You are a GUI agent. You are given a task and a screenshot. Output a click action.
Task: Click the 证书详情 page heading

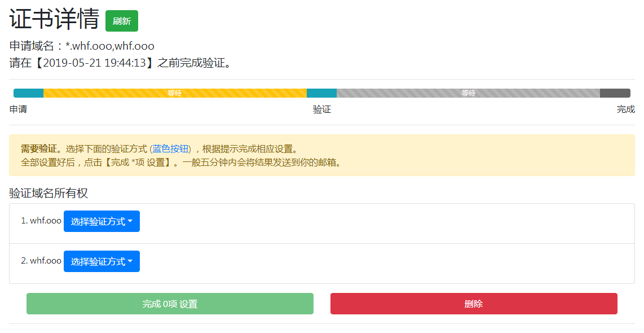[x=54, y=19]
